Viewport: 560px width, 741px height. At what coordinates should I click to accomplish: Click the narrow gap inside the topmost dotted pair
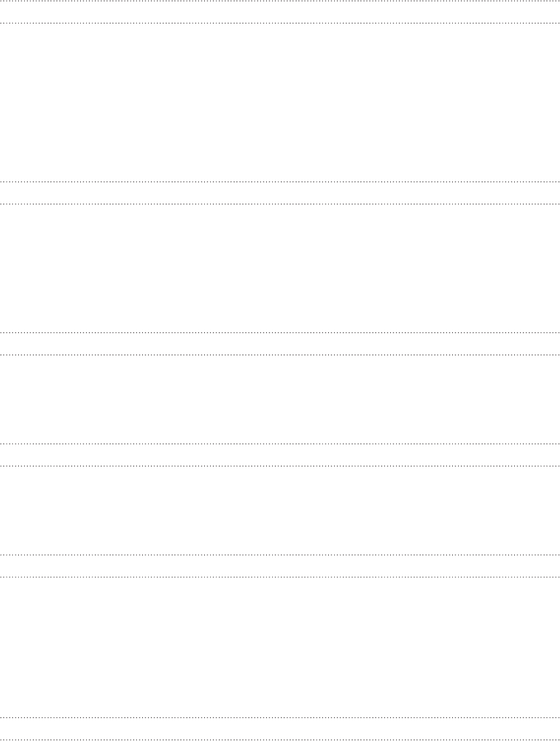[x=280, y=12]
